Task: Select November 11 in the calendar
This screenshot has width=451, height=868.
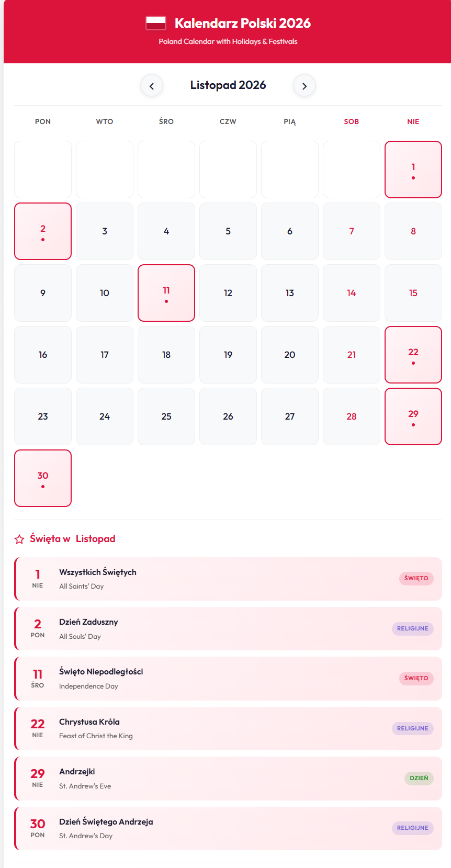Action: tap(166, 293)
